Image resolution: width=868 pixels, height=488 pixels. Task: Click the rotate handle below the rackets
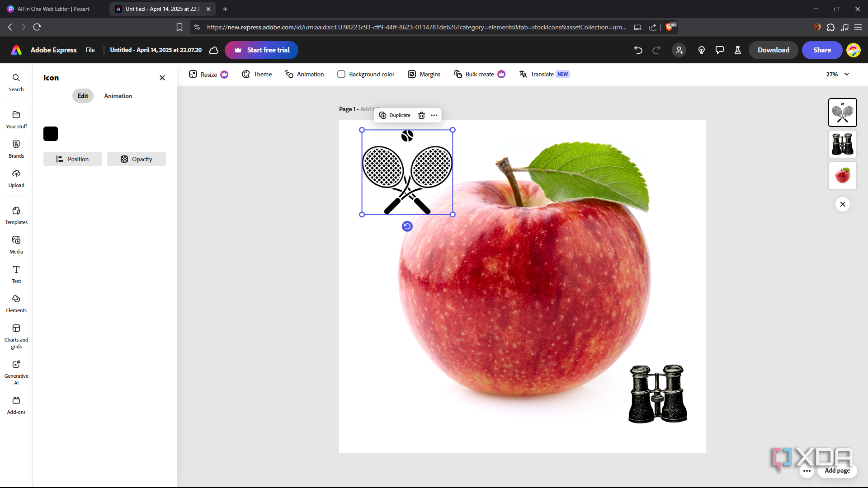coord(407,226)
